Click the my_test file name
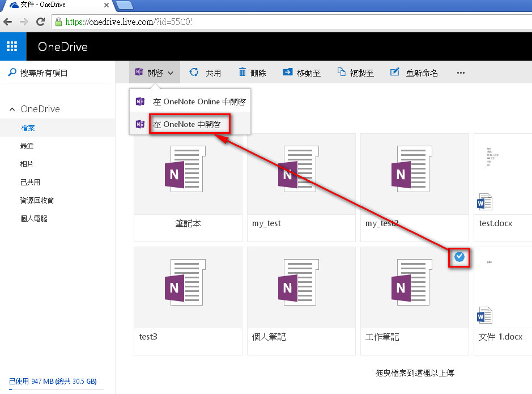Screen dimensions: 532x394 [267, 223]
